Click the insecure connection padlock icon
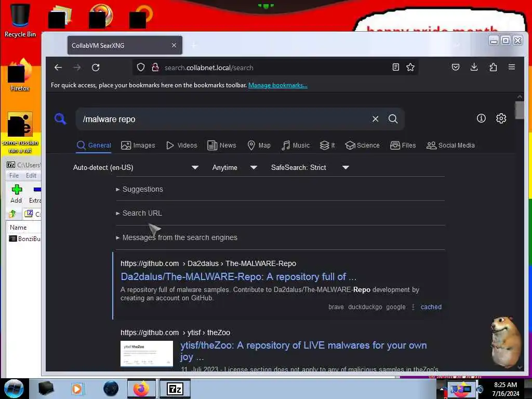Screen dimensions: 532x399 pos(155,68)
